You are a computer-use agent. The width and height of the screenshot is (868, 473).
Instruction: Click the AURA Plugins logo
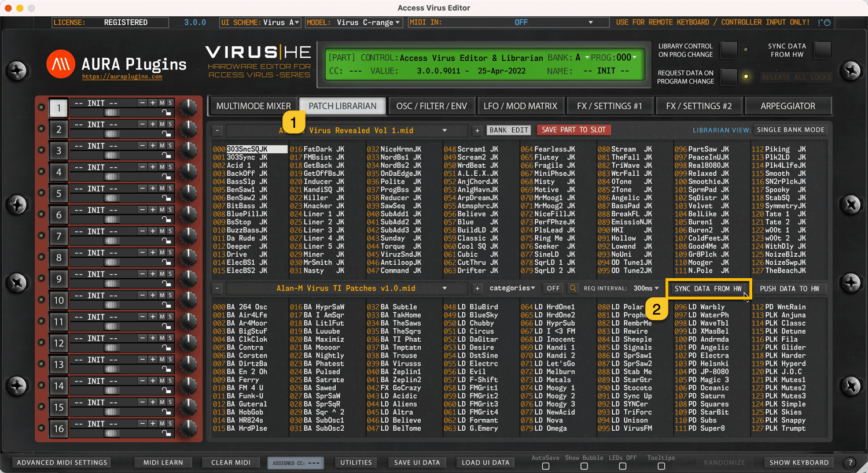click(x=60, y=64)
